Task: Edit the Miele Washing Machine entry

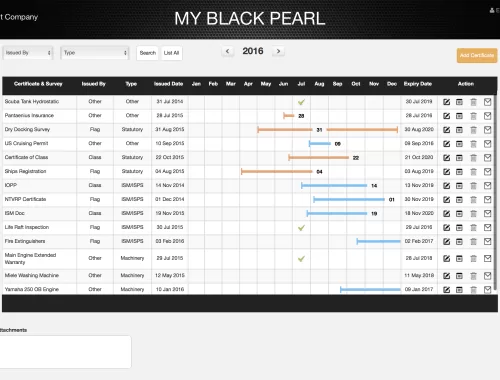Action: tap(447, 276)
